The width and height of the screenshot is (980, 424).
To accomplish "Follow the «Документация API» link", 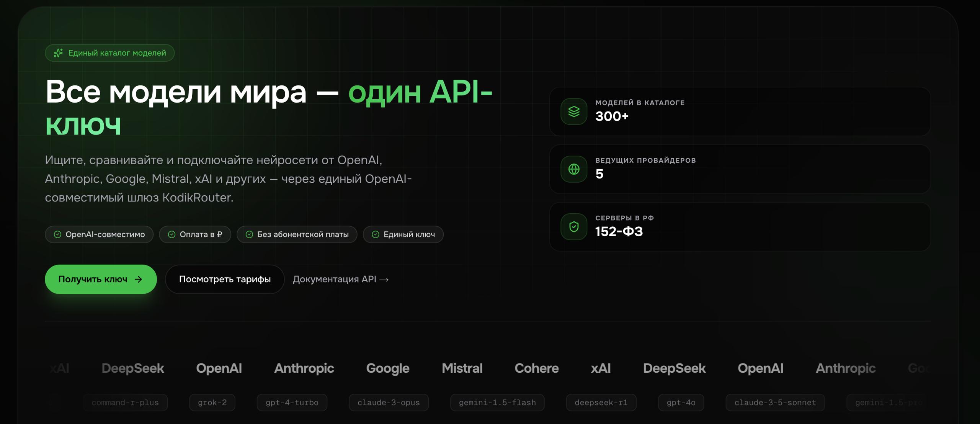I will point(341,279).
